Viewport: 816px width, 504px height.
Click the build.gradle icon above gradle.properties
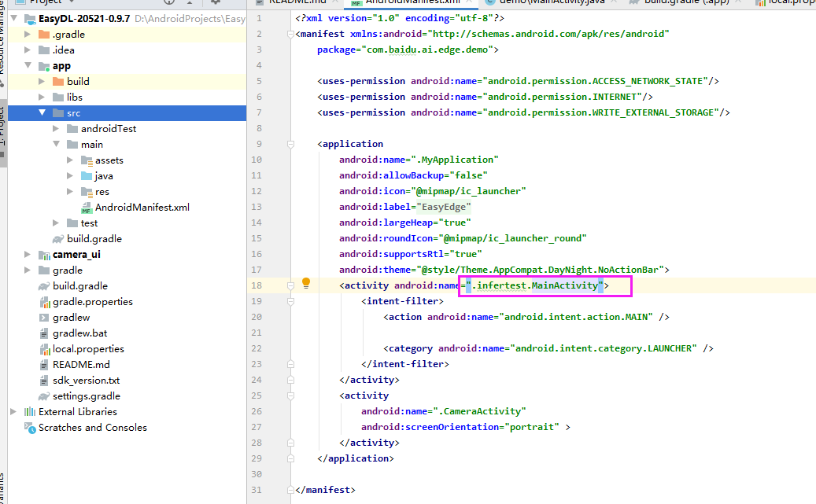[44, 286]
